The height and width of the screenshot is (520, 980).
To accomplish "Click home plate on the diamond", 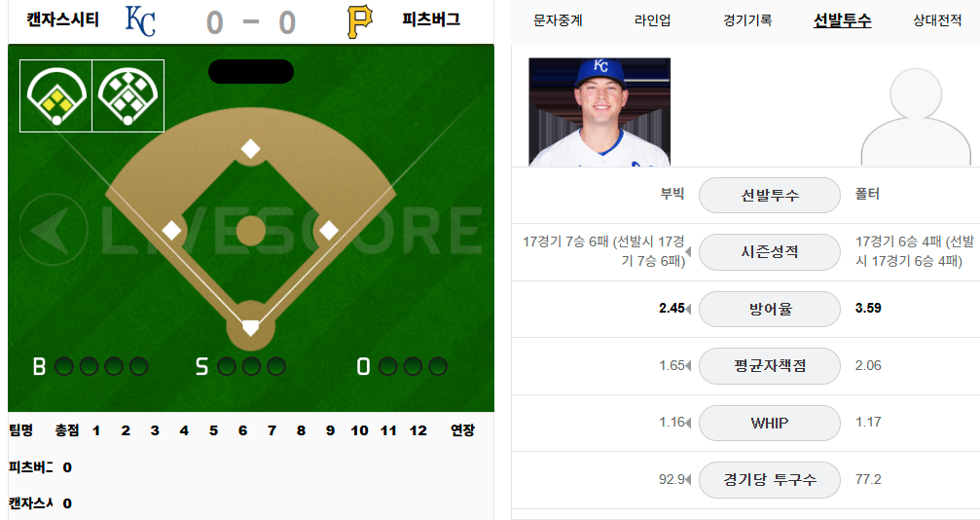I will click(x=251, y=327).
